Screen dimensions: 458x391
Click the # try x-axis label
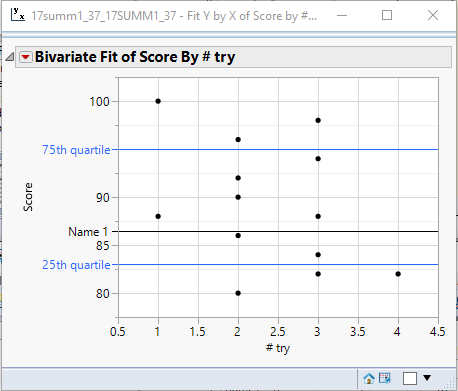[278, 348]
